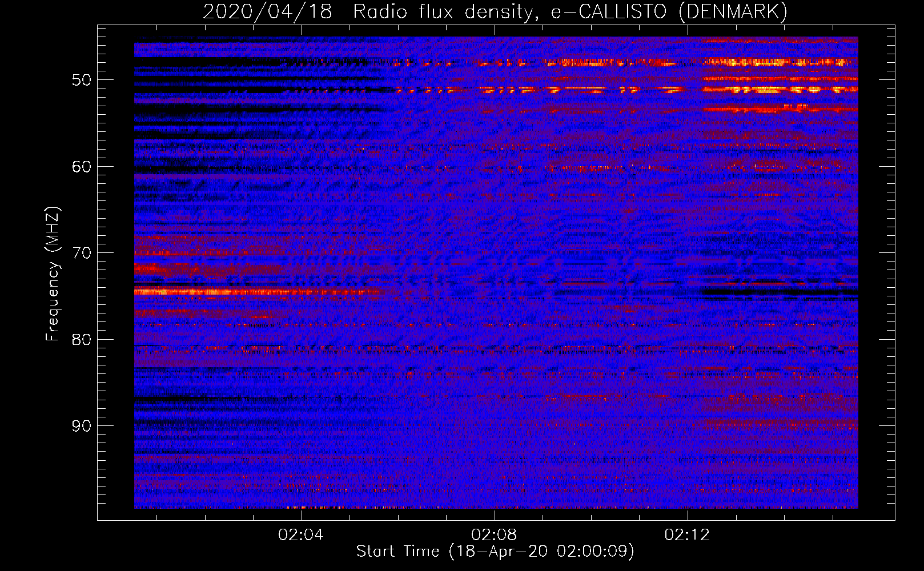This screenshot has height=571, width=924.
Task: Click the 70 frequency tick label
Action: coord(82,253)
